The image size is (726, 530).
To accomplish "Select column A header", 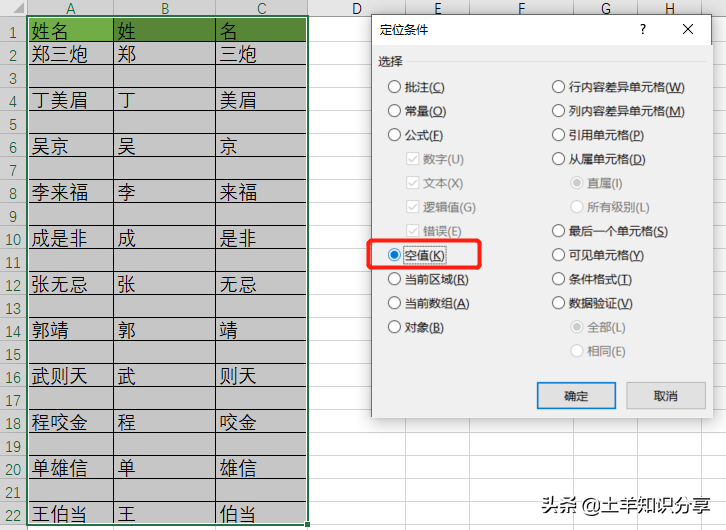I will pos(70,8).
